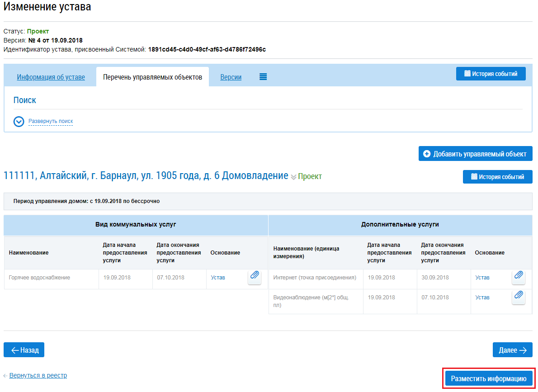
Task: Click paperclip icon in Горячее водоснабжение row
Action: tap(255, 277)
